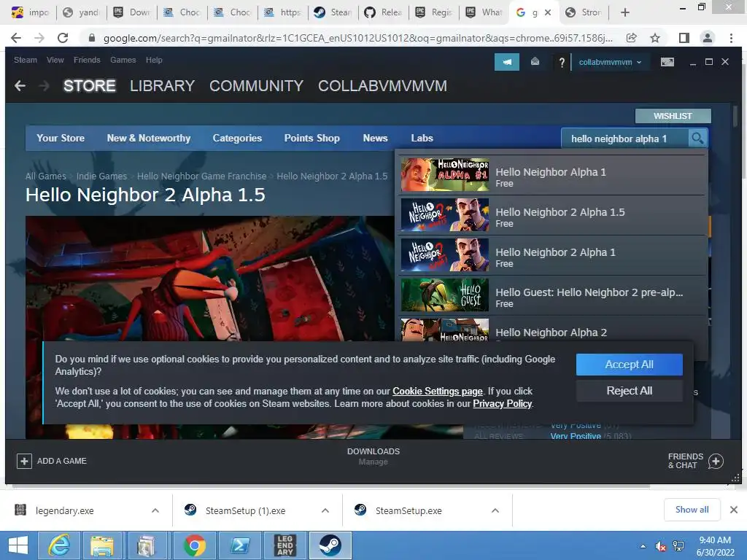Viewport: 747px width, 560px height.
Task: Open News tab in store
Action: click(x=376, y=138)
